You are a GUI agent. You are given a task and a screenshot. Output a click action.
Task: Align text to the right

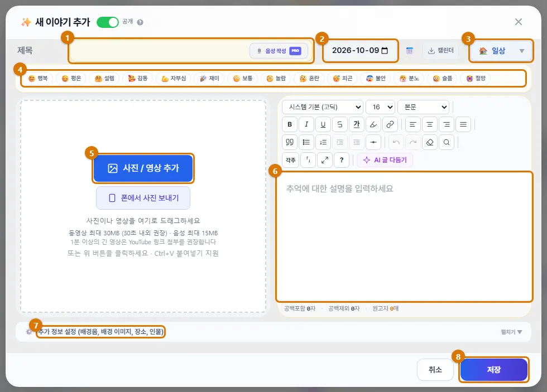pos(446,124)
